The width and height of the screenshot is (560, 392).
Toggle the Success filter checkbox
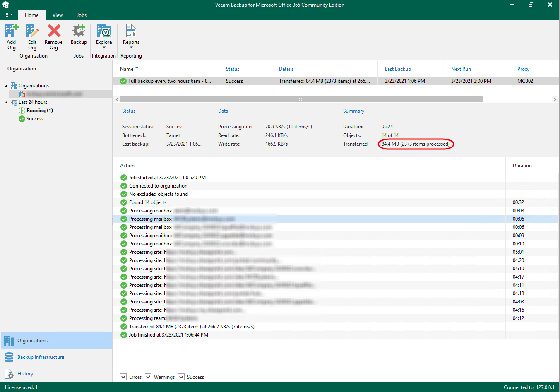tap(181, 377)
